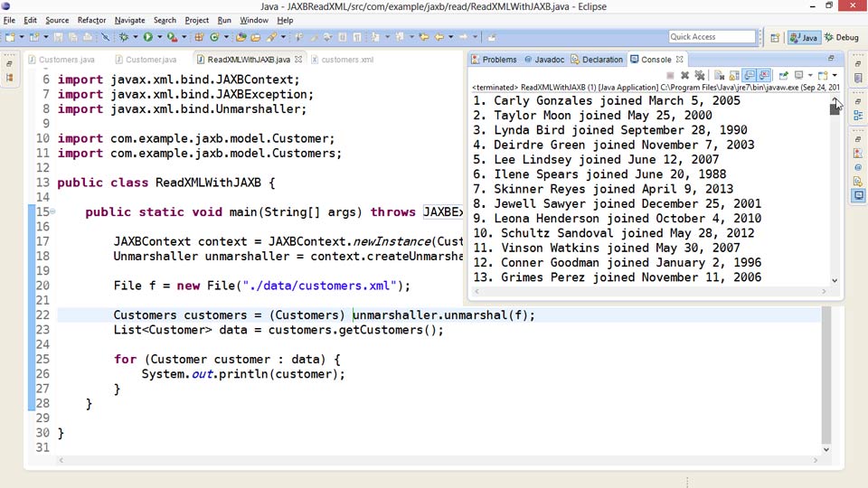Click the Debug bug icon in toolbar

(124, 37)
